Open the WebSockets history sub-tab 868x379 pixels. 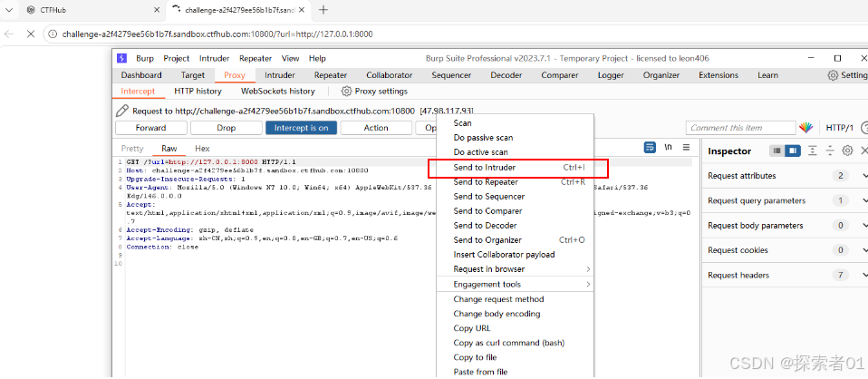[x=278, y=91]
